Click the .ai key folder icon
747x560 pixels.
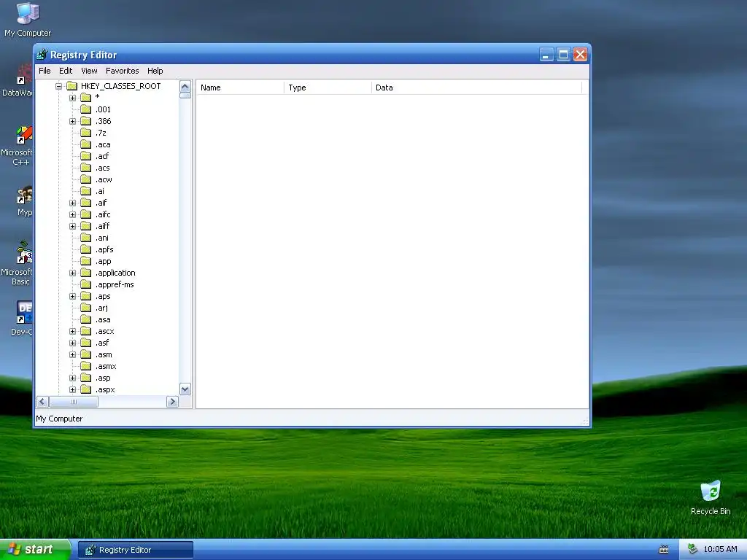tap(86, 191)
